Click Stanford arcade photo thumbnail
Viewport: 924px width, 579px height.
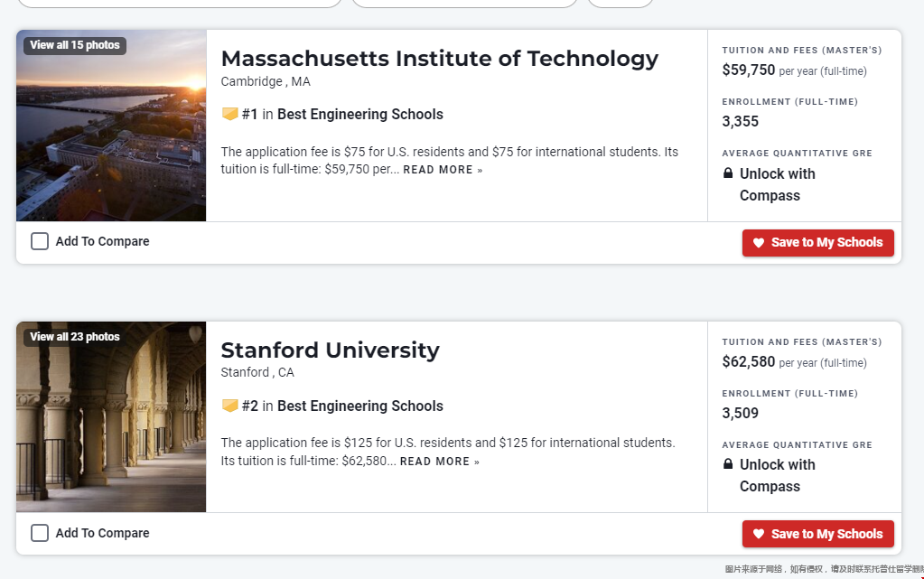111,416
